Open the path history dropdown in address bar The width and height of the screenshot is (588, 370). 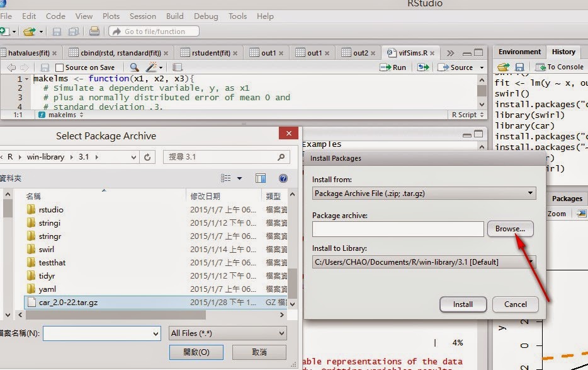click(x=133, y=157)
